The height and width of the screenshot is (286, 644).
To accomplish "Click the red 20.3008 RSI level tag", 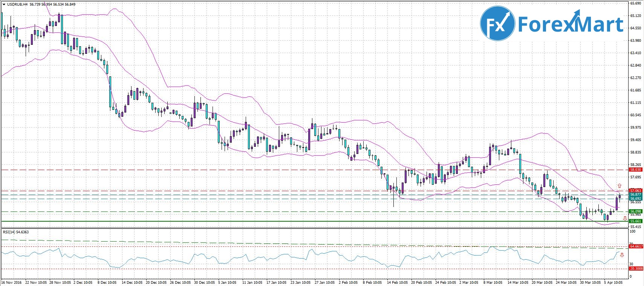I will coord(636,269).
